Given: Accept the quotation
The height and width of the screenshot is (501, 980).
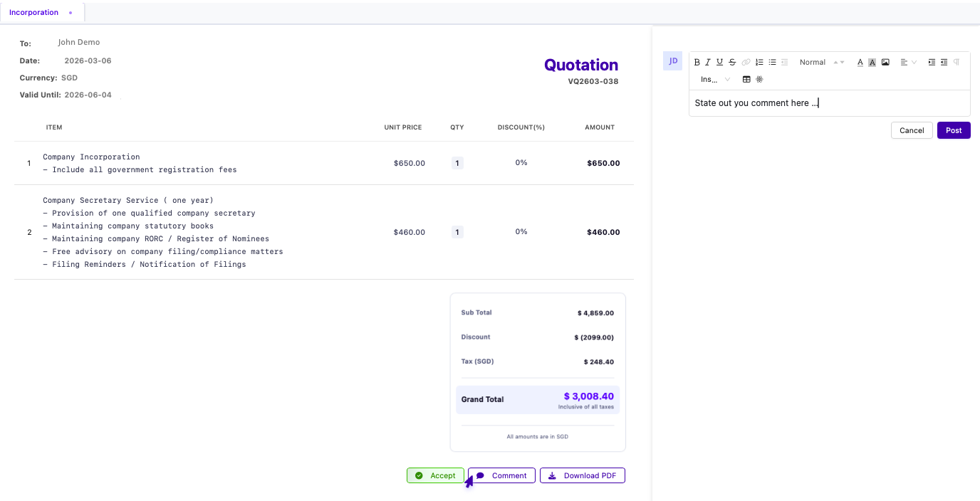Looking at the screenshot, I should coord(435,475).
